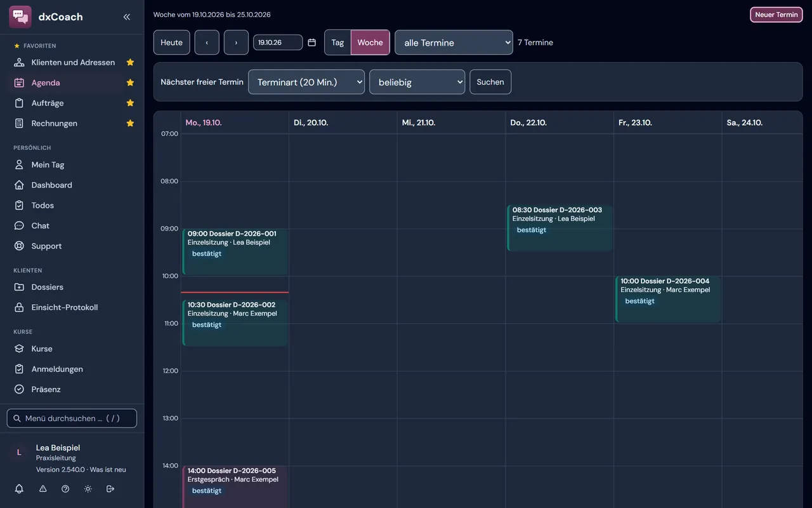
Task: Open help via the question mark icon
Action: pos(65,489)
